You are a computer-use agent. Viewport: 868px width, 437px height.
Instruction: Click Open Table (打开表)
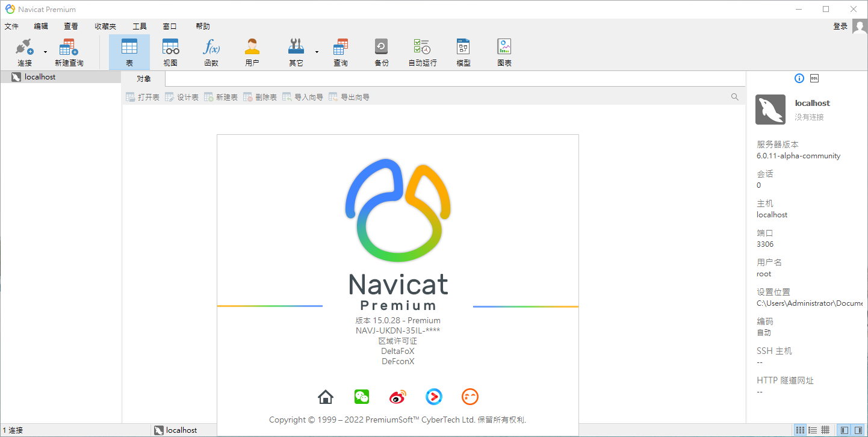(x=143, y=97)
